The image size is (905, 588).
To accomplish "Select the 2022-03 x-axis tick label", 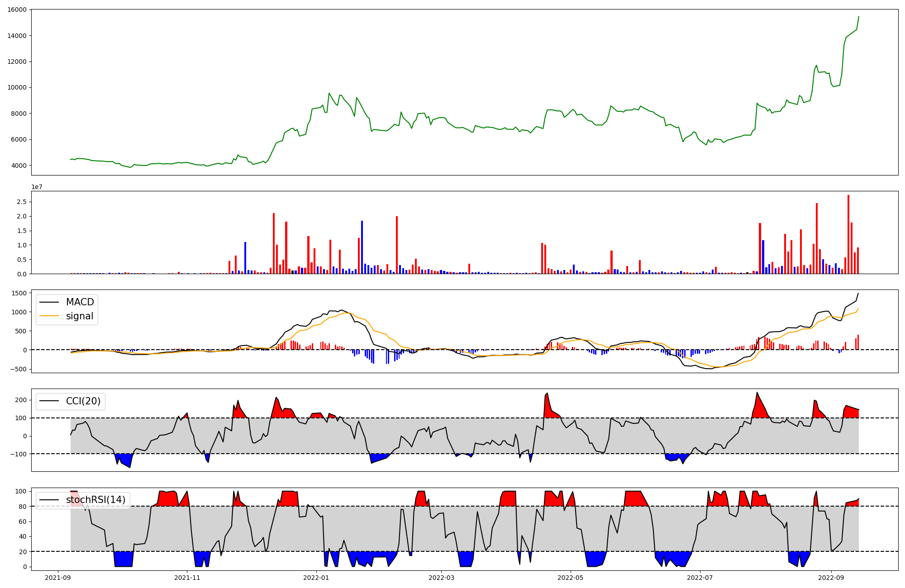I will 441,578.
